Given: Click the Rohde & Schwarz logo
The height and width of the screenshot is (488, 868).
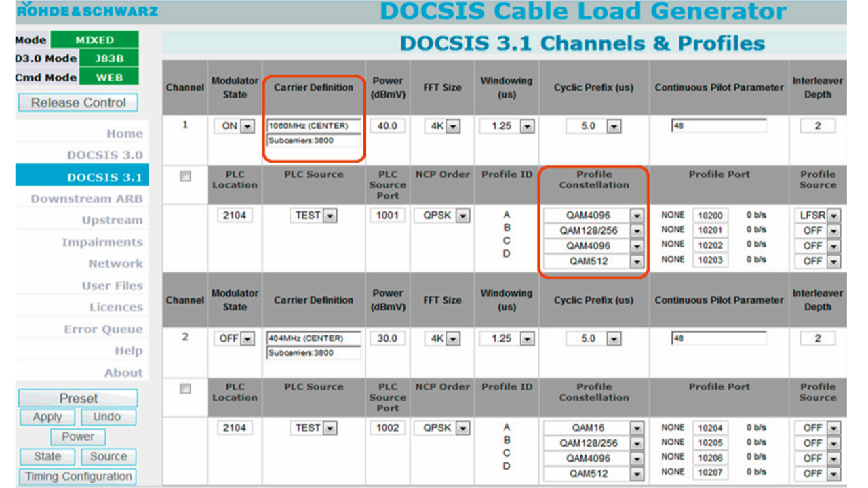Looking at the screenshot, I should coord(87,10).
